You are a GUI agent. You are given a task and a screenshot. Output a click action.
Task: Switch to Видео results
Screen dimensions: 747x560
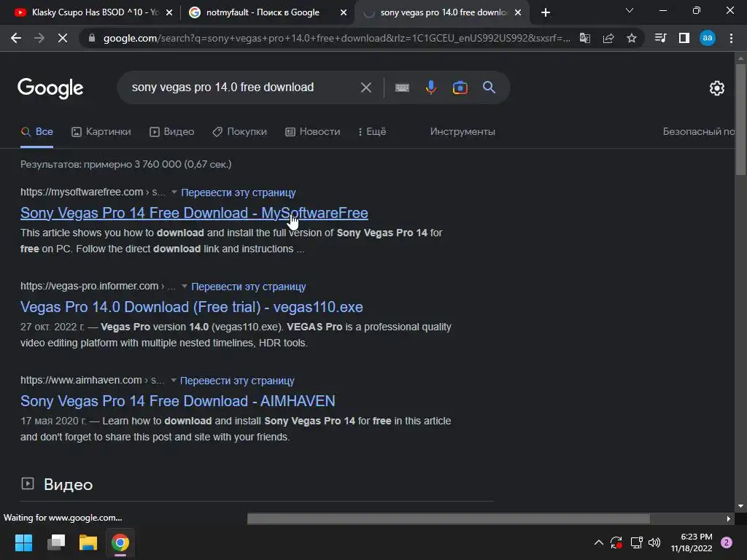tap(171, 132)
